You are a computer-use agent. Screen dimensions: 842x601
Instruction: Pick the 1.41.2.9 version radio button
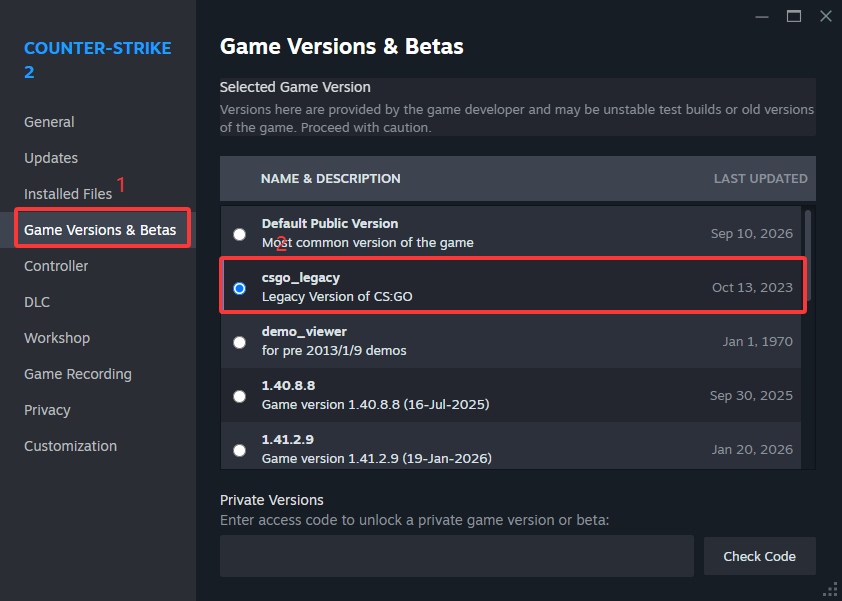coord(239,450)
